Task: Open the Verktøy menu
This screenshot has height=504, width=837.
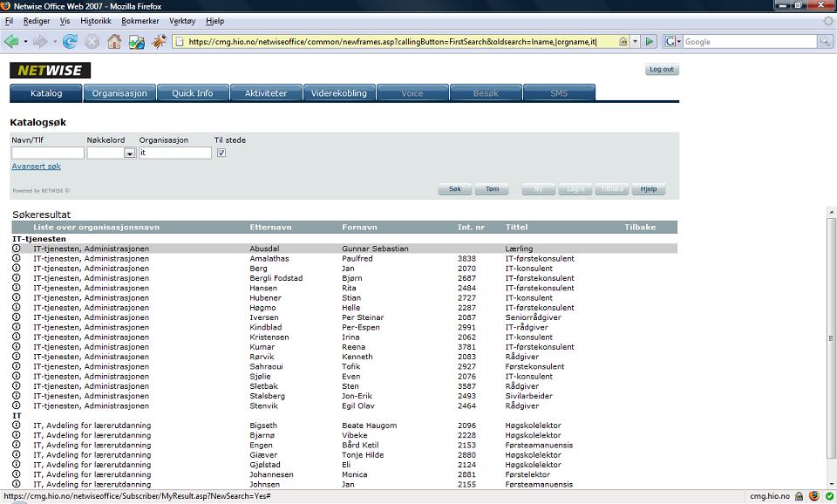Action: pos(182,21)
